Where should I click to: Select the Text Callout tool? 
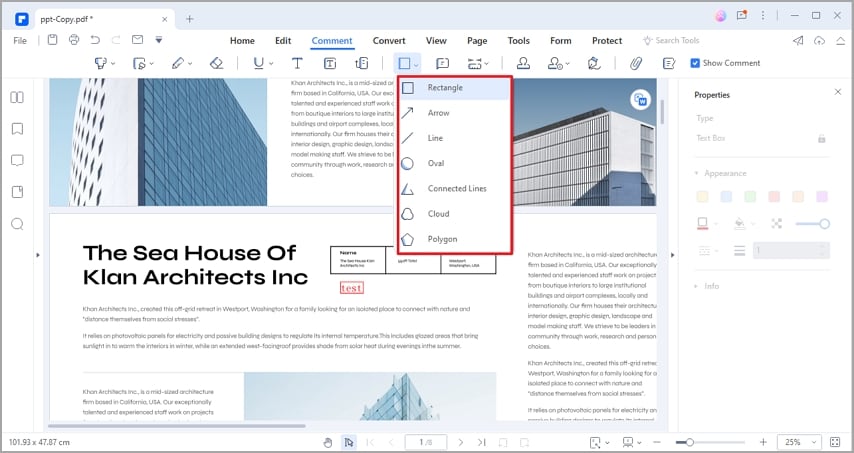362,63
